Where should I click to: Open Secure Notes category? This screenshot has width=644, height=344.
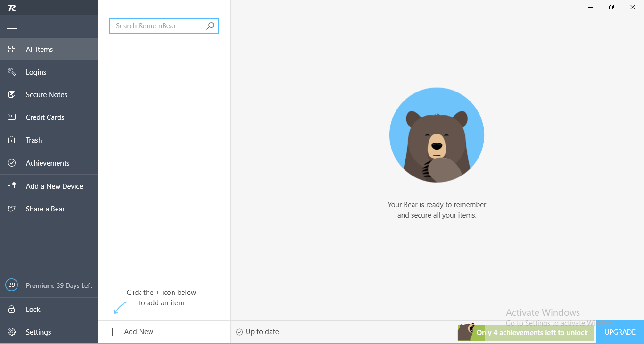pyautogui.click(x=49, y=94)
